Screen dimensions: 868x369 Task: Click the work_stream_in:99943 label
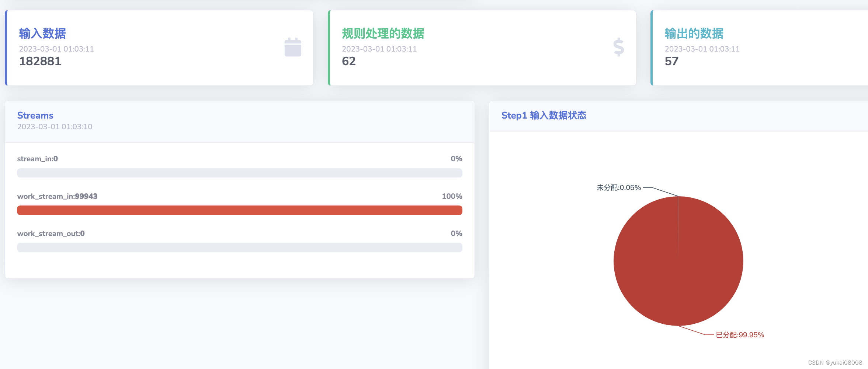58,196
